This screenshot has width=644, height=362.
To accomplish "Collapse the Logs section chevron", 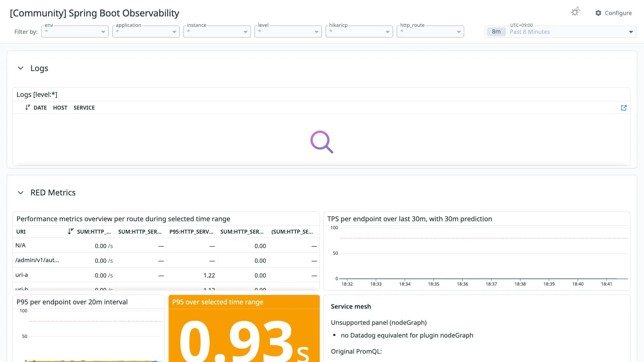I will pyautogui.click(x=20, y=68).
